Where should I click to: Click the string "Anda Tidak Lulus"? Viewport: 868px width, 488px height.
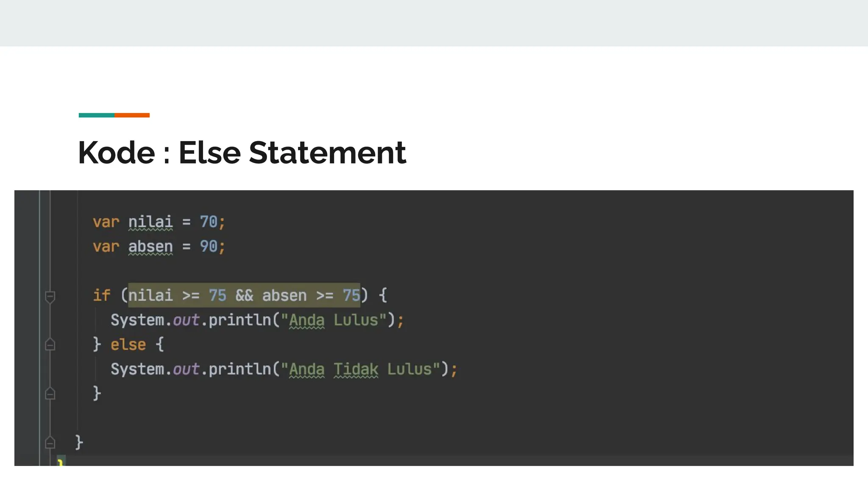[x=360, y=369]
